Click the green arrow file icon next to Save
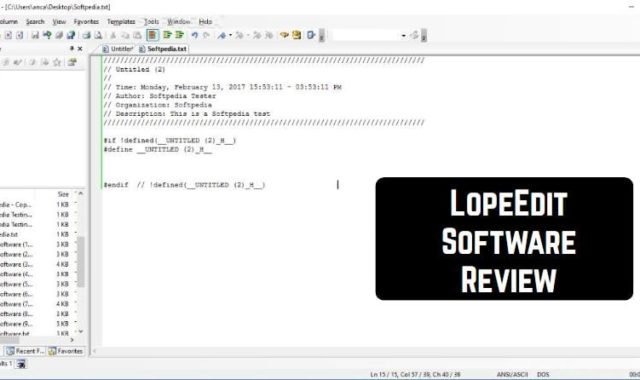640x380 pixels. click(47, 36)
